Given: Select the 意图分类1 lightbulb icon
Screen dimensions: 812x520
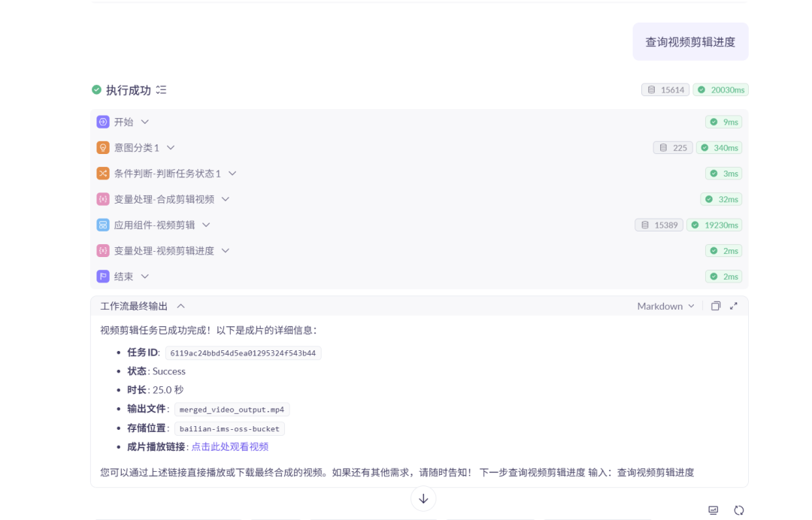Looking at the screenshot, I should point(101,147).
